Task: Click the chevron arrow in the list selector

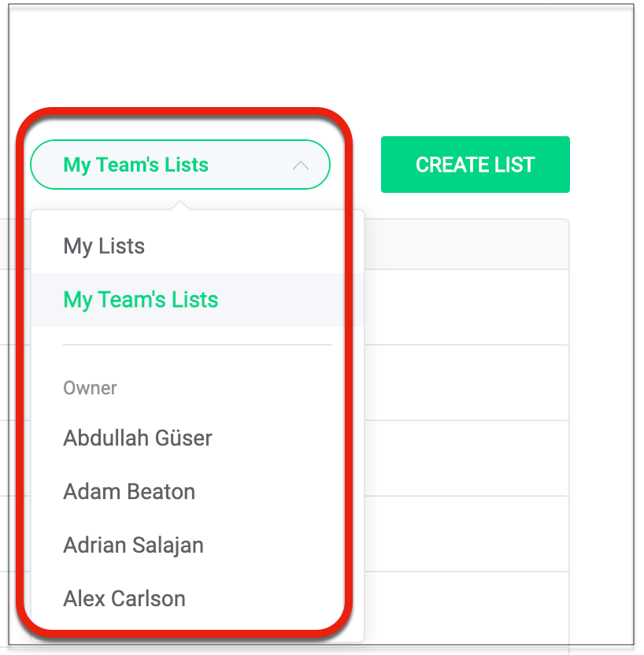Action: point(300,165)
